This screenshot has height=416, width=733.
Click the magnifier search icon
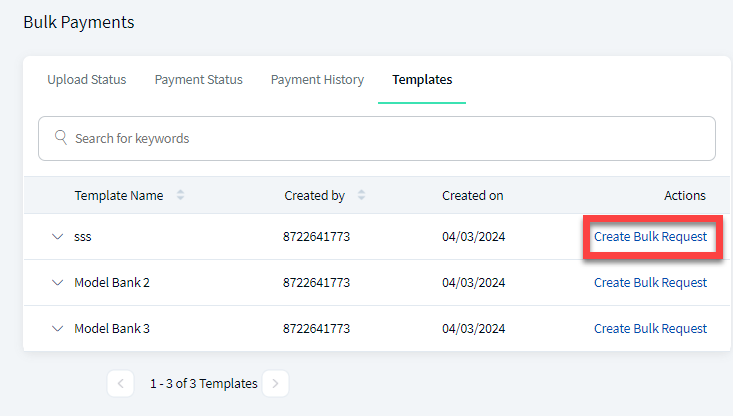click(x=61, y=137)
